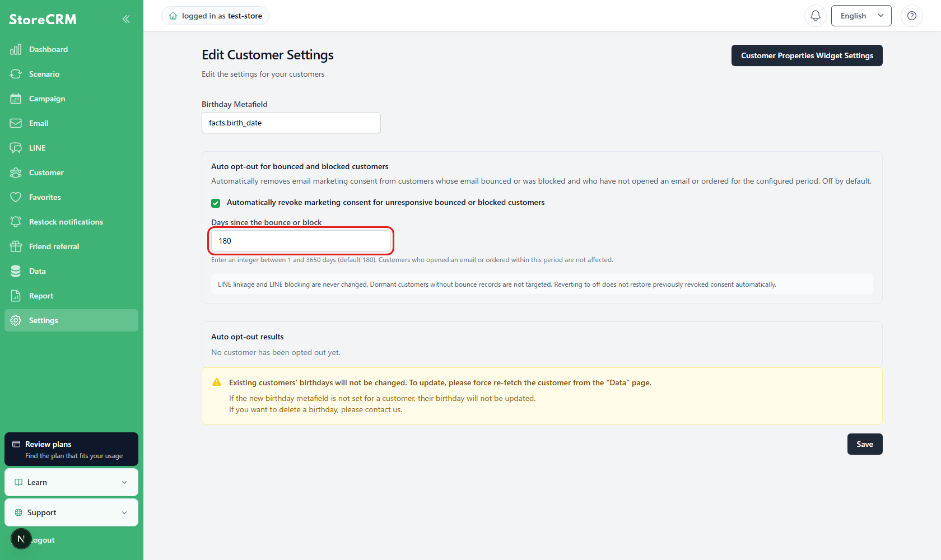Click the Campaign calendar icon
This screenshot has width=941, height=560.
point(16,99)
